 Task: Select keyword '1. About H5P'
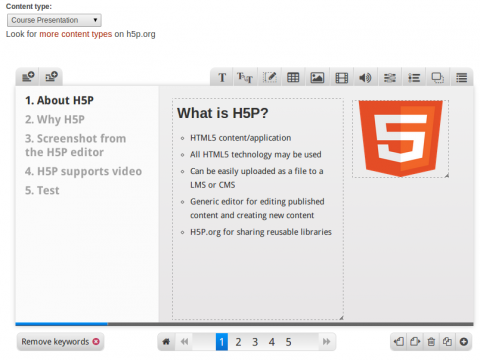pyautogui.click(x=59, y=100)
